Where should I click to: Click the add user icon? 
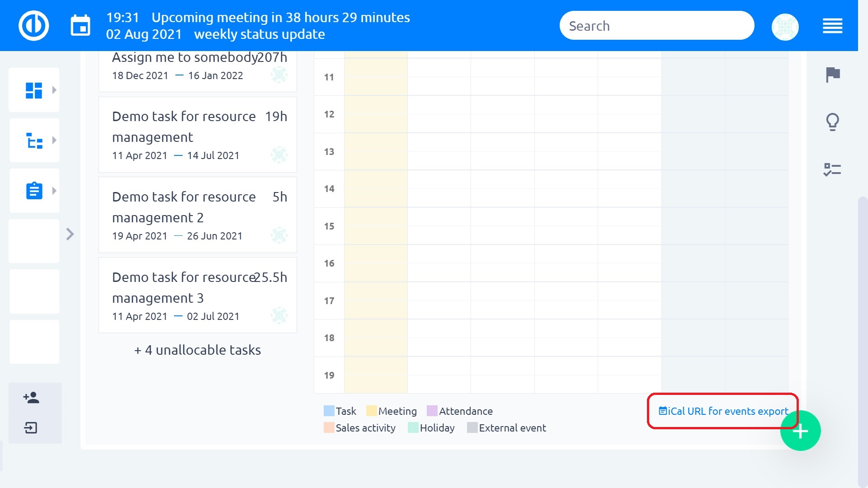pyautogui.click(x=31, y=398)
